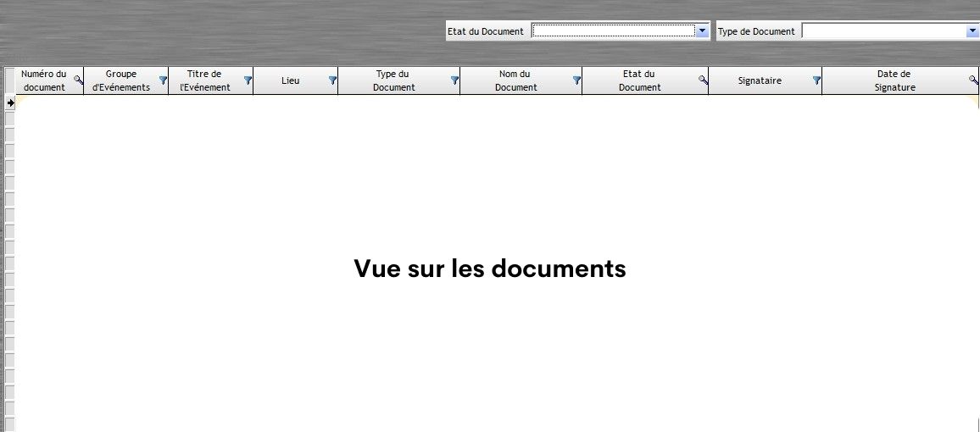
Task: Click the Groupe d'Evénements header label
Action: (120, 80)
